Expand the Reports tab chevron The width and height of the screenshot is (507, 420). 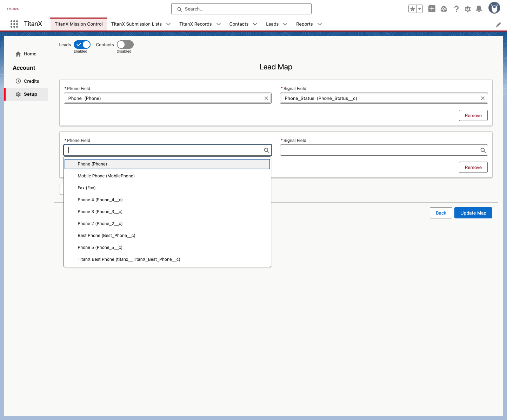[x=320, y=24]
